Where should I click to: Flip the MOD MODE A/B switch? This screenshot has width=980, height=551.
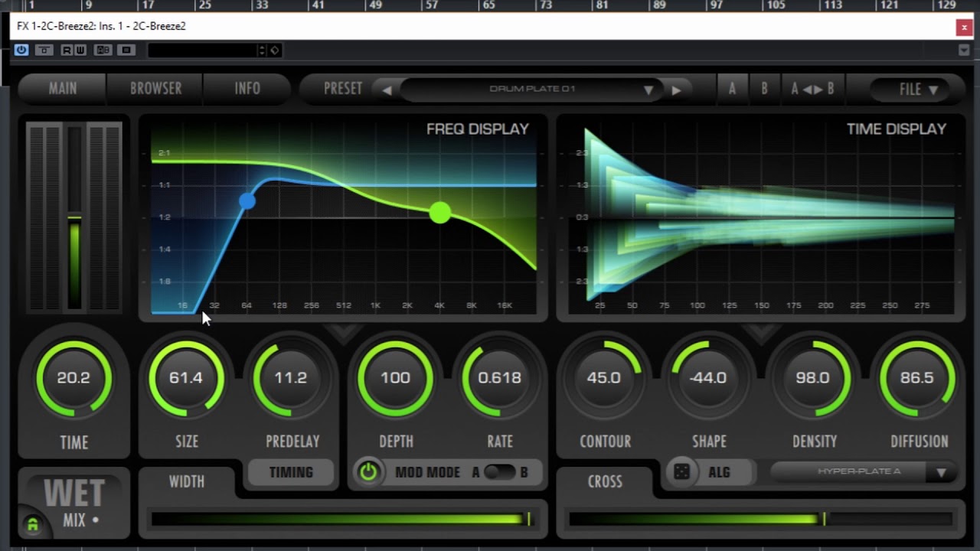click(x=499, y=472)
